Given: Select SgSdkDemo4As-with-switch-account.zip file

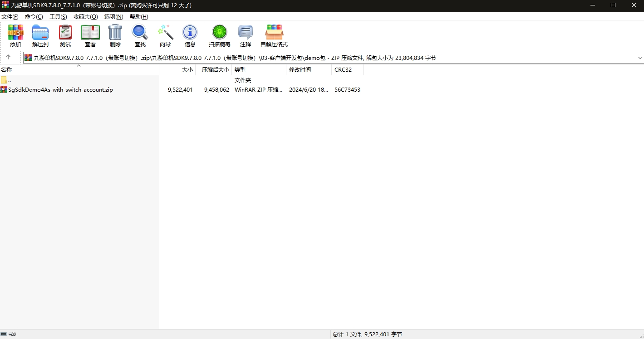Looking at the screenshot, I should (x=60, y=90).
